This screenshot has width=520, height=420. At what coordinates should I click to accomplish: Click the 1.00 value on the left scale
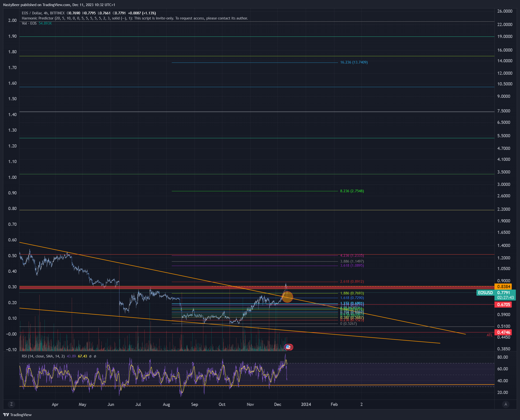(12, 177)
